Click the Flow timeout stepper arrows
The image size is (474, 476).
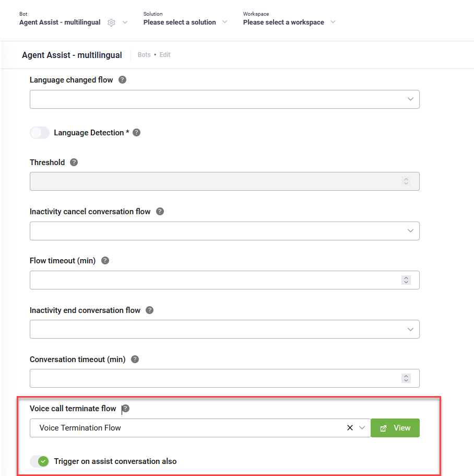pos(406,280)
